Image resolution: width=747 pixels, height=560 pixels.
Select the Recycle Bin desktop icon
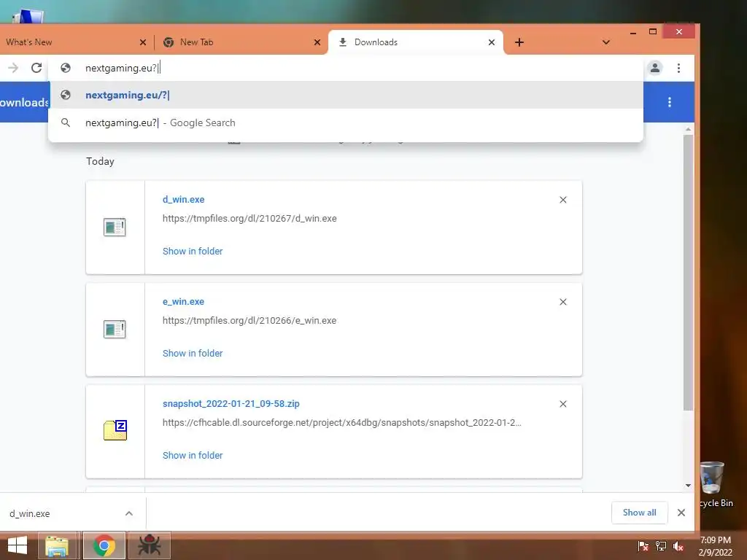(x=715, y=484)
